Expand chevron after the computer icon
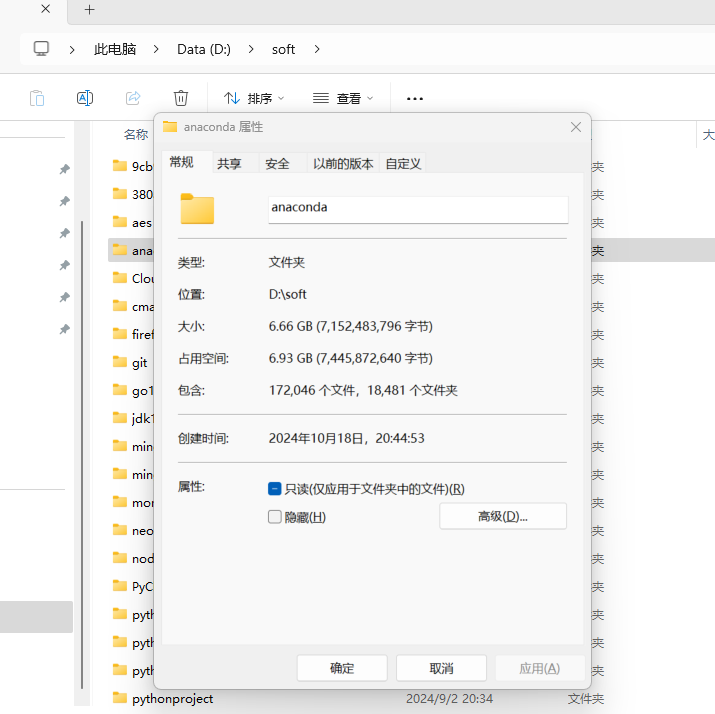Image resolution: width=715 pixels, height=714 pixels. coord(72,49)
